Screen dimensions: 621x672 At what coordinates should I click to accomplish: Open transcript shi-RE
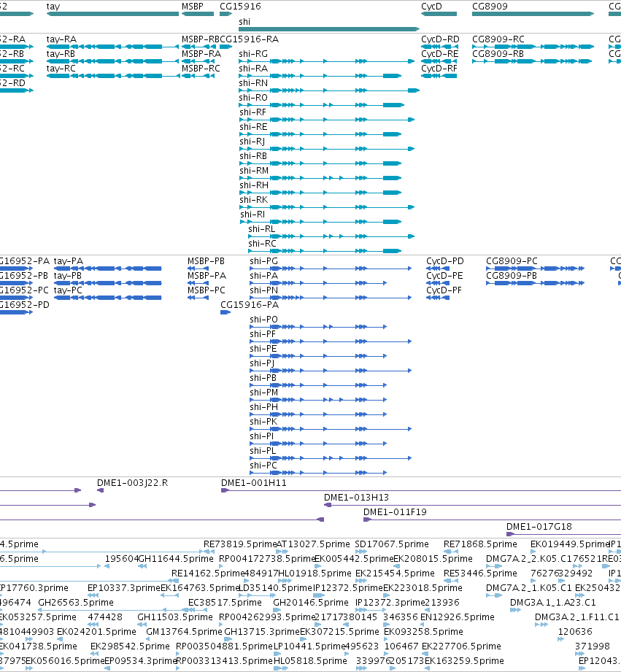click(253, 127)
